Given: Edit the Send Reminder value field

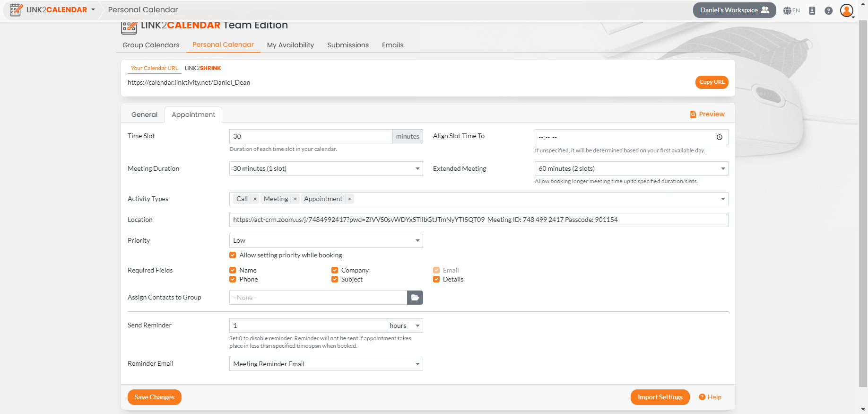Looking at the screenshot, I should pyautogui.click(x=308, y=326).
